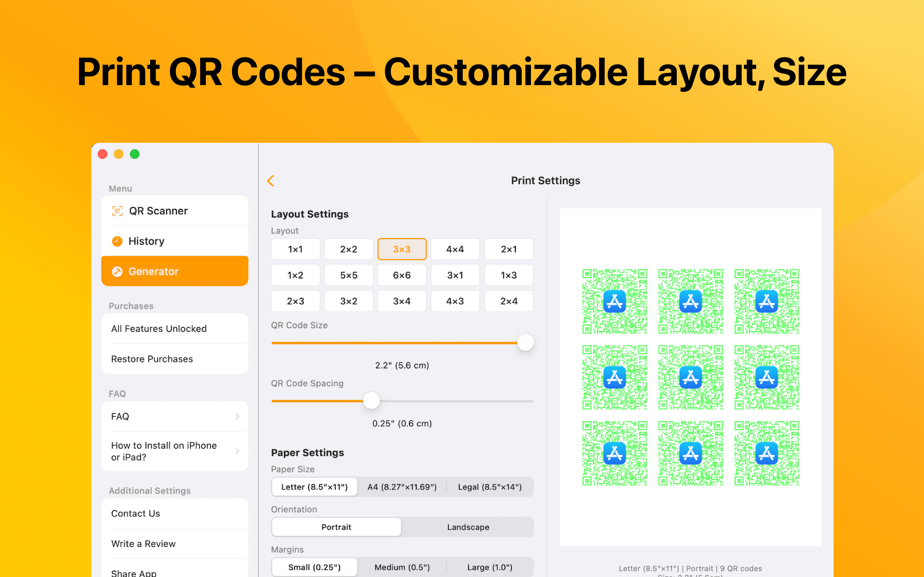This screenshot has width=924, height=577.
Task: Open QR Scanner menu item
Action: (158, 211)
